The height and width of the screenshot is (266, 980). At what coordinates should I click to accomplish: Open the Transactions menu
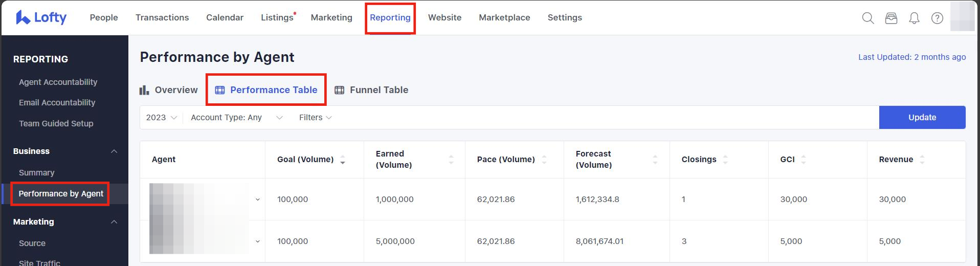click(x=162, y=17)
